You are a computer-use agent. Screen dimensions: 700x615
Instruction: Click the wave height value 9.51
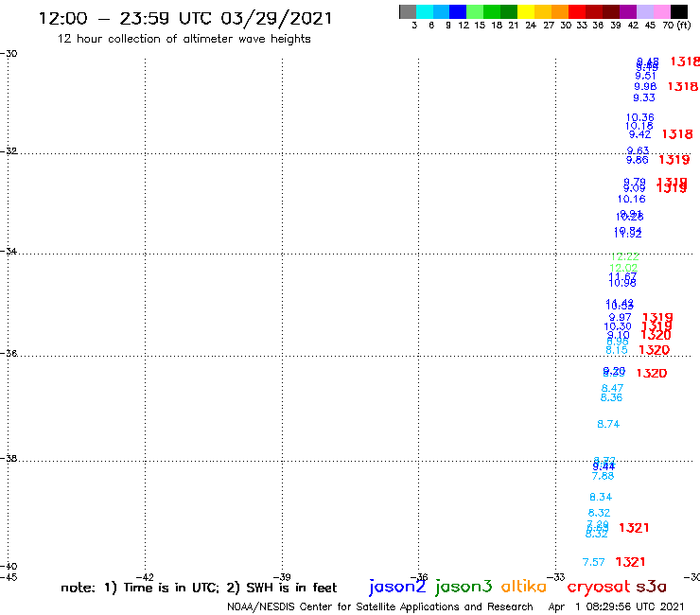pos(645,76)
